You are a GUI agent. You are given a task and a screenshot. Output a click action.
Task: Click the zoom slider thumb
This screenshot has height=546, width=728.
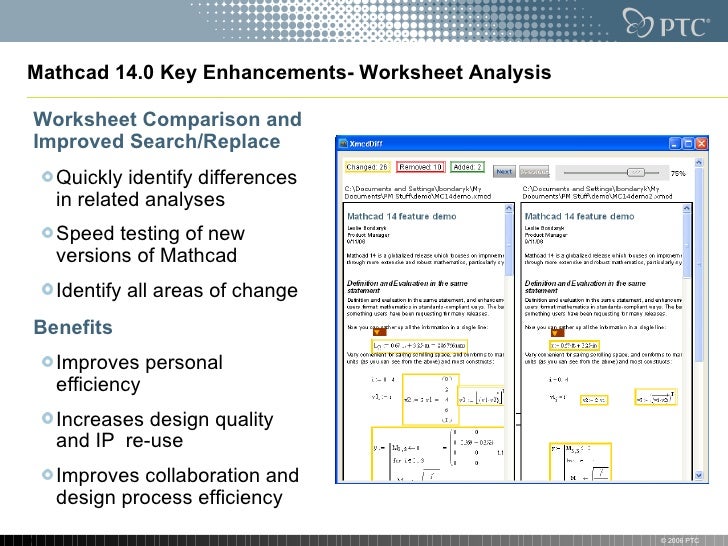[x=636, y=173]
